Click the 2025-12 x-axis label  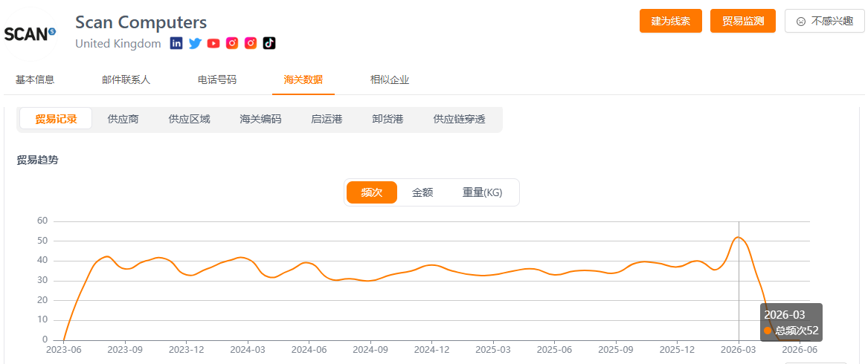point(678,350)
